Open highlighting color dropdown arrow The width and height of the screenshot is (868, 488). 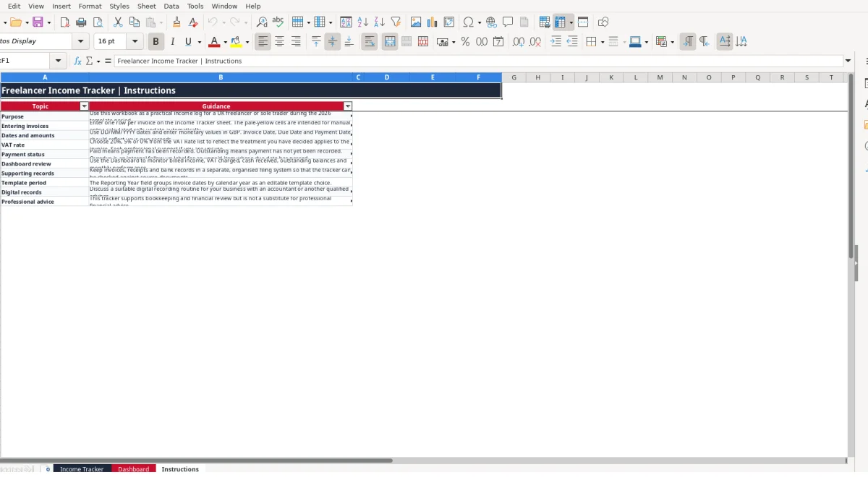click(x=247, y=42)
